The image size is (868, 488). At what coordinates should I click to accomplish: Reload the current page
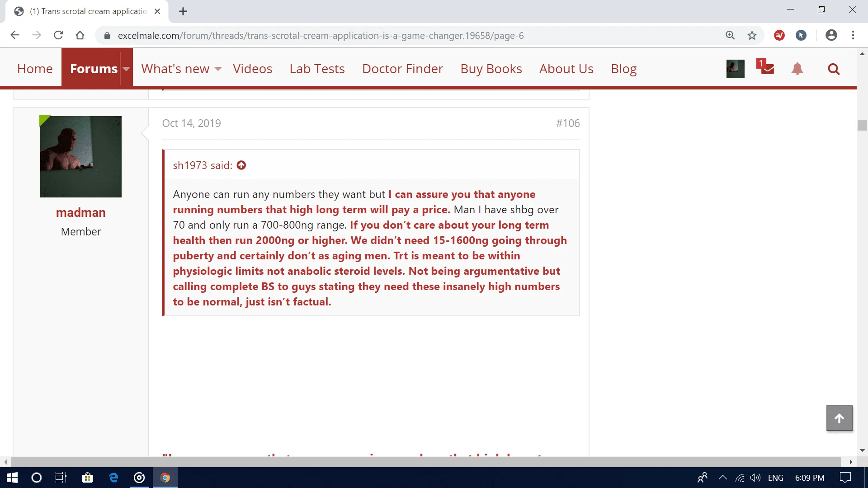pos(58,35)
